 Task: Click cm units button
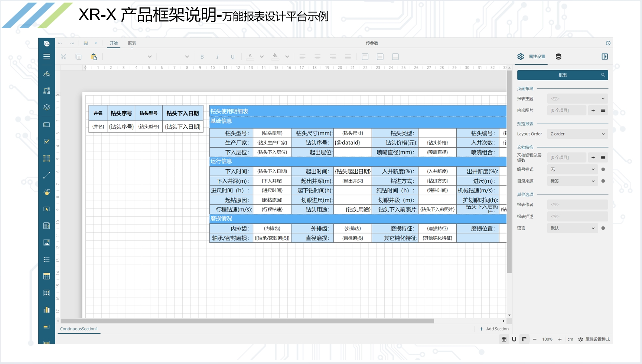tap(570, 339)
